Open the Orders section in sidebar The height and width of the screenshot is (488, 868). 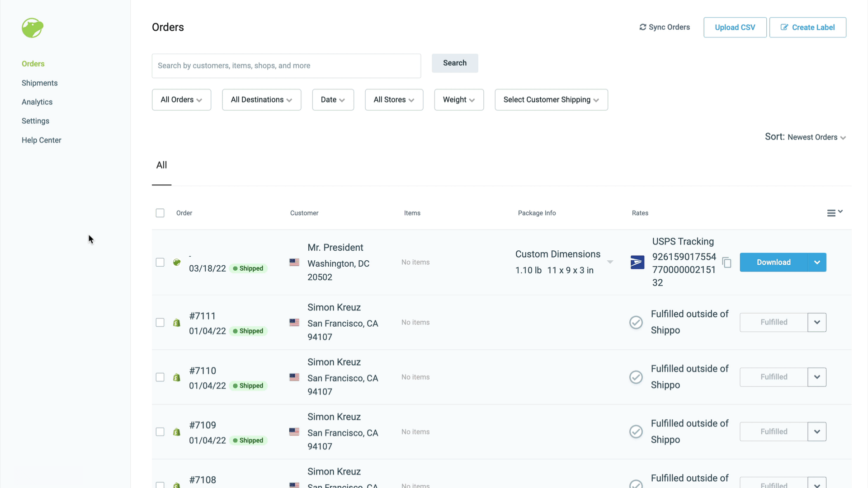33,63
